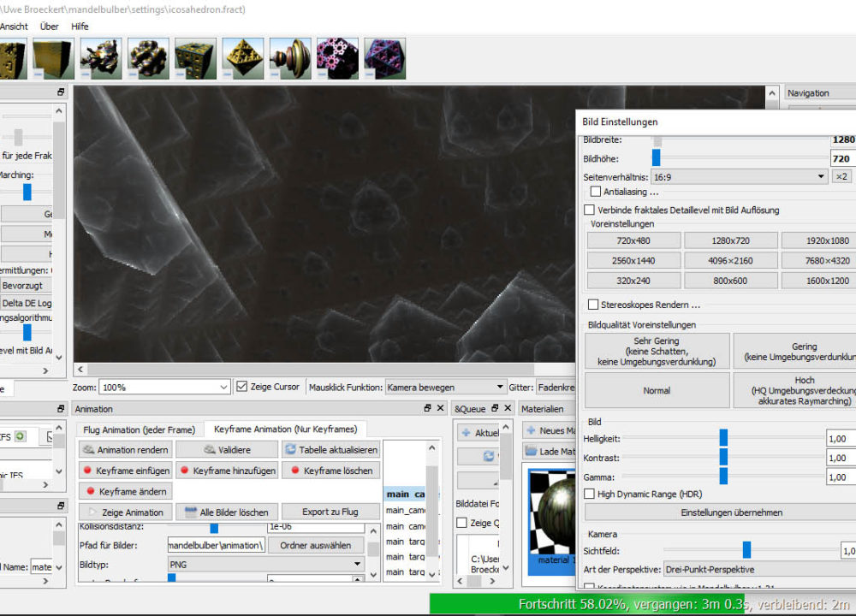The height and width of the screenshot is (616, 856).
Task: Open the Hilfe menu
Action: point(80,27)
